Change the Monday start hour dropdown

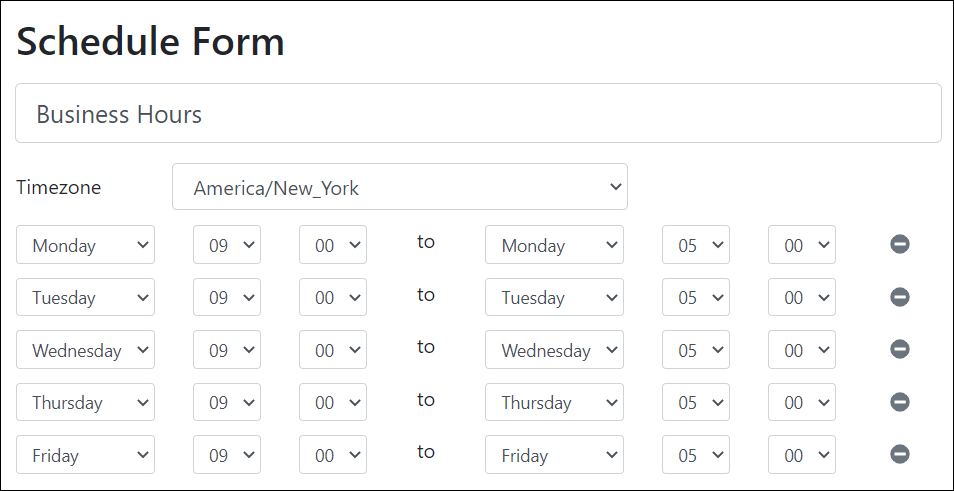tap(226, 245)
